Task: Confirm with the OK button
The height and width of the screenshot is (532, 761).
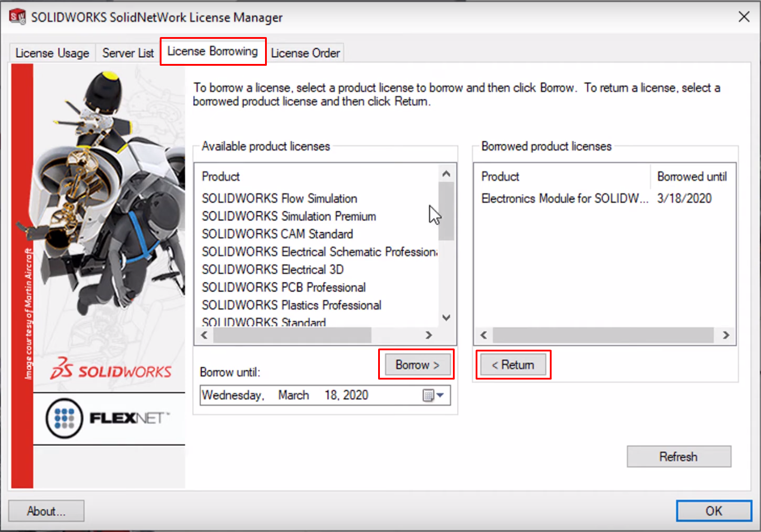Action: point(714,511)
